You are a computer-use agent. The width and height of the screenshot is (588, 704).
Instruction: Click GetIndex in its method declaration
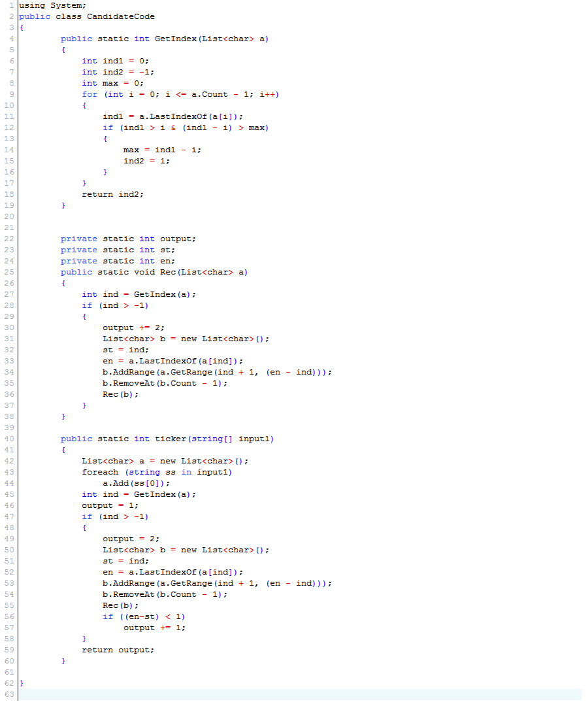[176, 39]
